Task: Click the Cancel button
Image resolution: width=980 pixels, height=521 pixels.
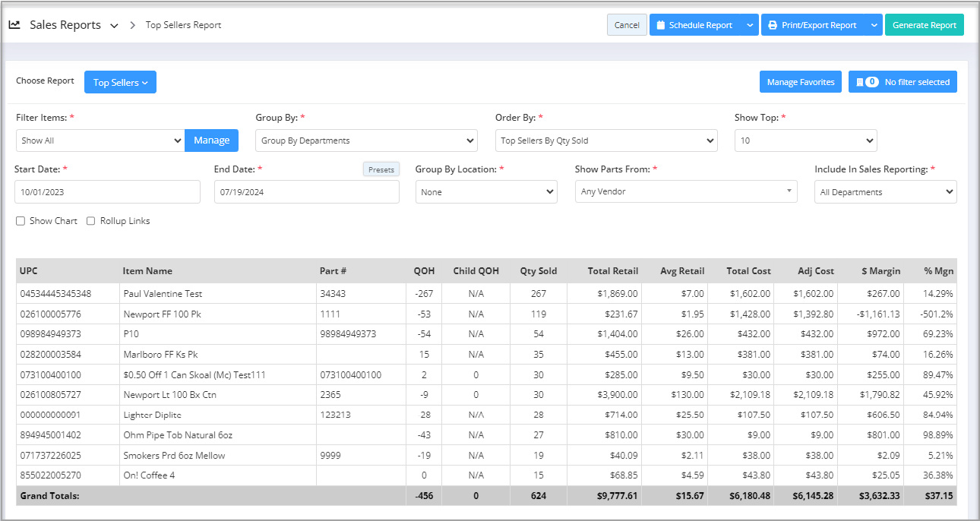Action: 627,25
